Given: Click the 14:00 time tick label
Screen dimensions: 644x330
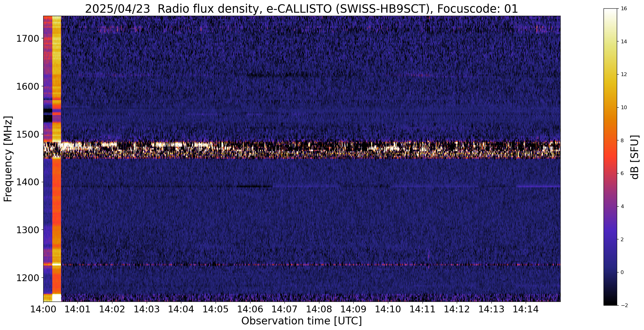Looking at the screenshot, I should pyautogui.click(x=43, y=309).
